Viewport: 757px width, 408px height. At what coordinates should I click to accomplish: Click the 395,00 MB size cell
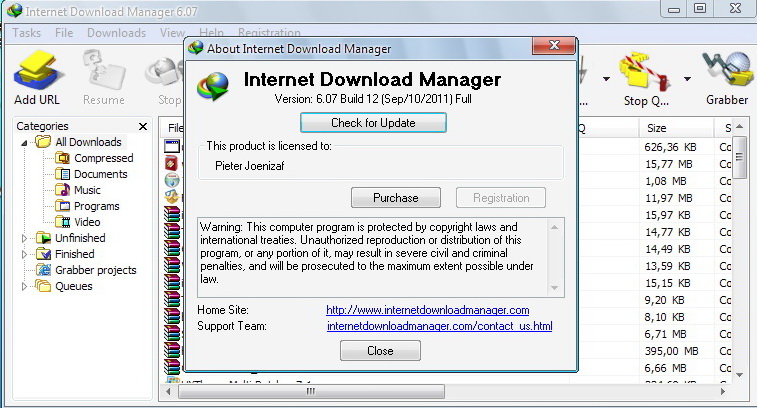point(672,351)
